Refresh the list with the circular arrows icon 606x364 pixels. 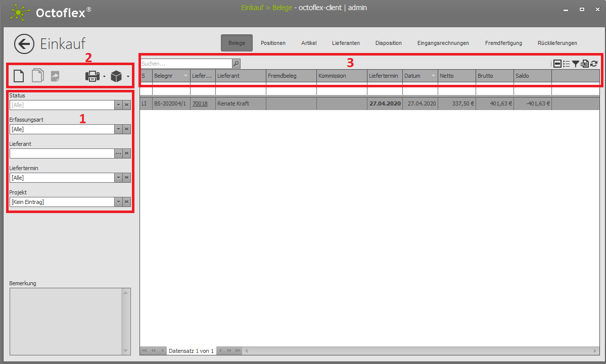click(594, 64)
